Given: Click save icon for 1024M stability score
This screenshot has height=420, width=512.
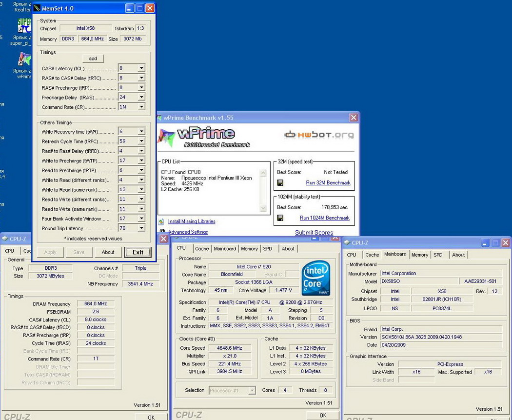Looking at the screenshot, I should coord(280,218).
